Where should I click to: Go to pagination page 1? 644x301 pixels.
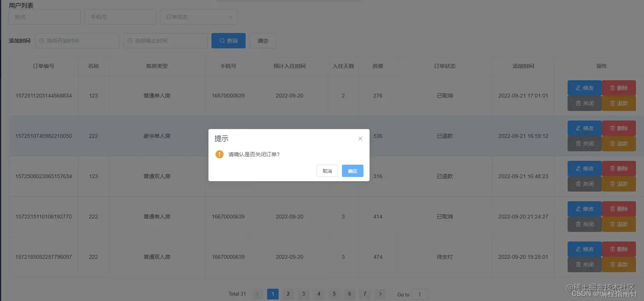(273, 294)
